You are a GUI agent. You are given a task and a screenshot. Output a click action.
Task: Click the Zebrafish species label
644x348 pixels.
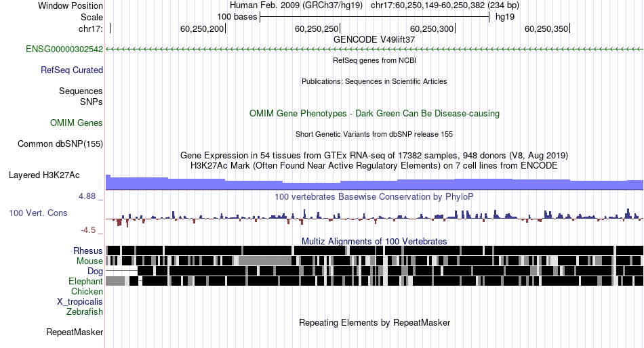click(85, 312)
